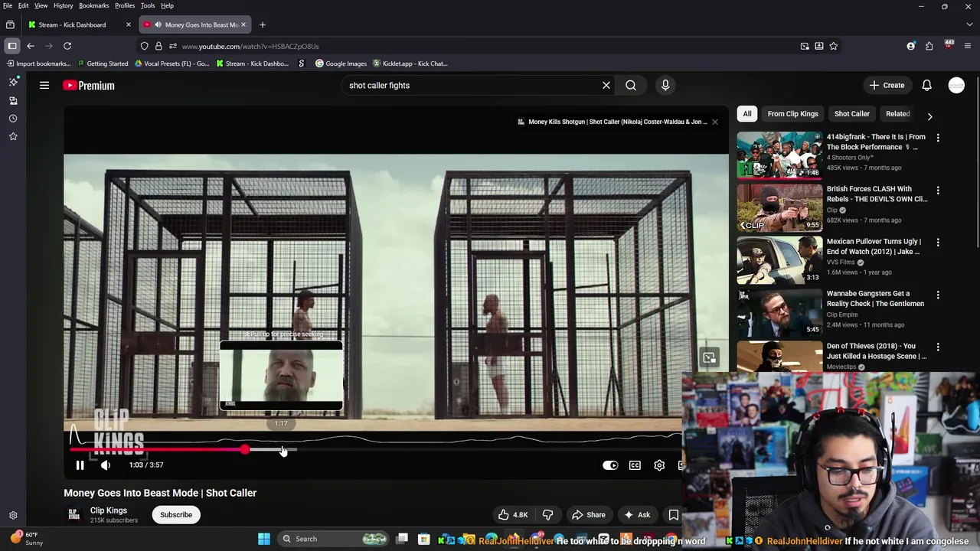Screen dimensions: 980x551
Task: Open the Clip Kings channel avatar
Action: 73,514
